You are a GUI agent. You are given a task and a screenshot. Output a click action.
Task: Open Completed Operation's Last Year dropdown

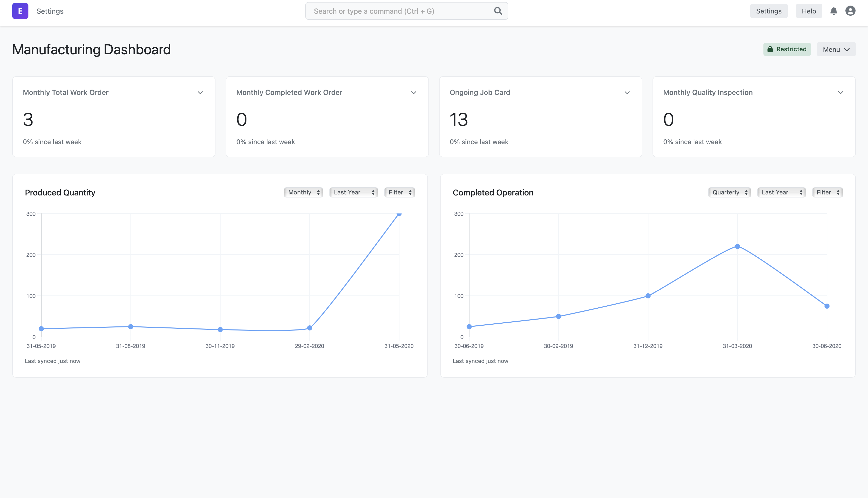(x=781, y=192)
